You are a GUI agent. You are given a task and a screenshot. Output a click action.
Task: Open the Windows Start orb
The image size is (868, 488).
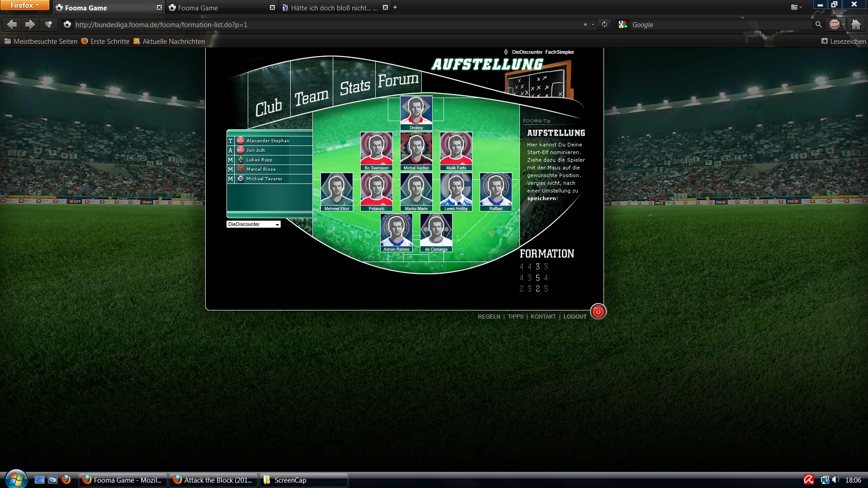point(16,479)
